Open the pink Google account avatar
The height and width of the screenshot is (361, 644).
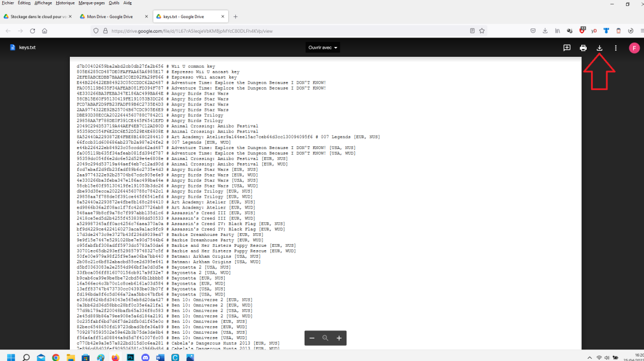634,48
